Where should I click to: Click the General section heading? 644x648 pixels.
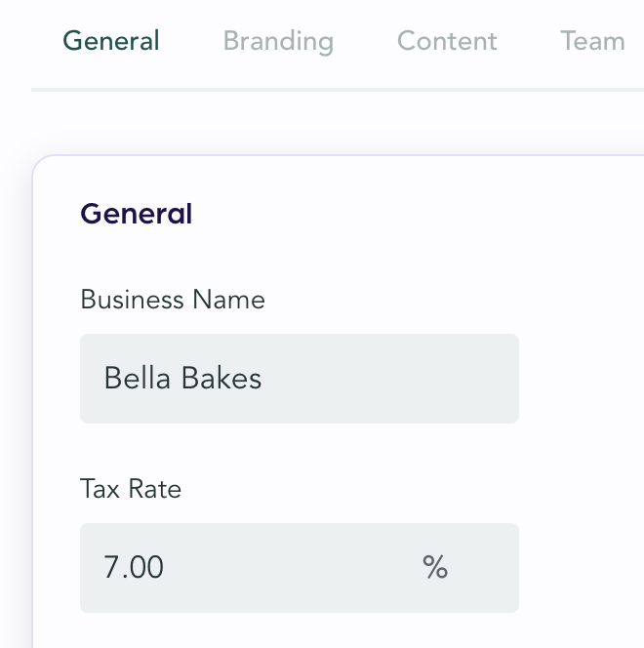(136, 214)
